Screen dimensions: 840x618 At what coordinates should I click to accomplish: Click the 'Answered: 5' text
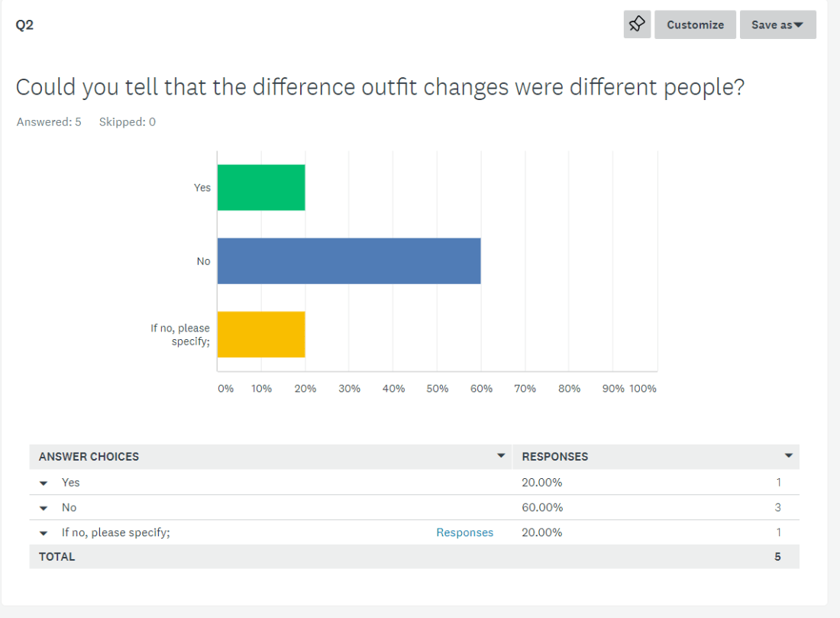(x=49, y=121)
